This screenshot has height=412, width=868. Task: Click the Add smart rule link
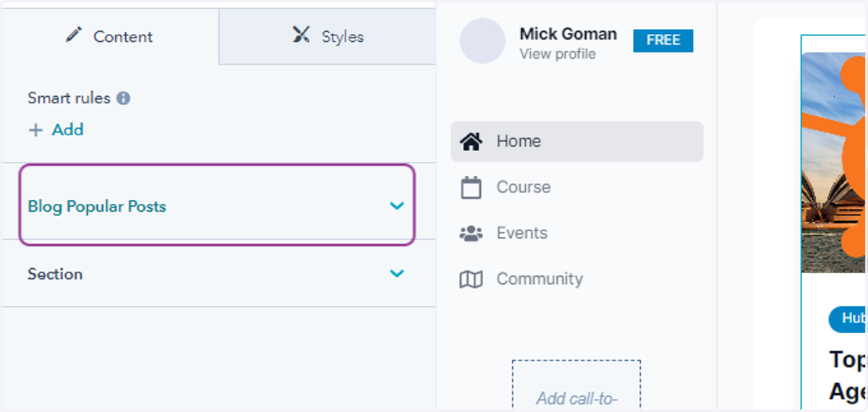click(x=56, y=130)
